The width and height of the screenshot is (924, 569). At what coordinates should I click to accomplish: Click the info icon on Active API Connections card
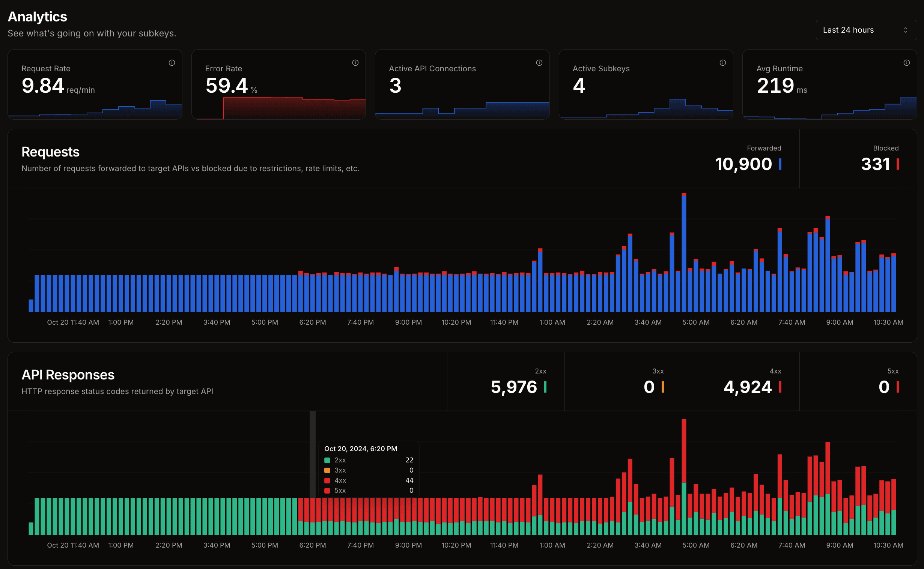(x=539, y=63)
